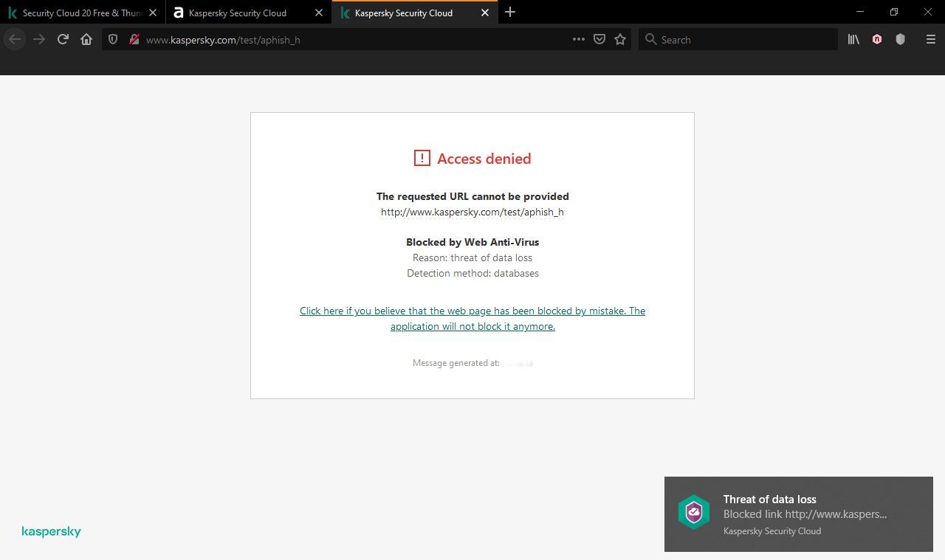Click the Access denied warning icon
The image size is (945, 560).
click(422, 158)
